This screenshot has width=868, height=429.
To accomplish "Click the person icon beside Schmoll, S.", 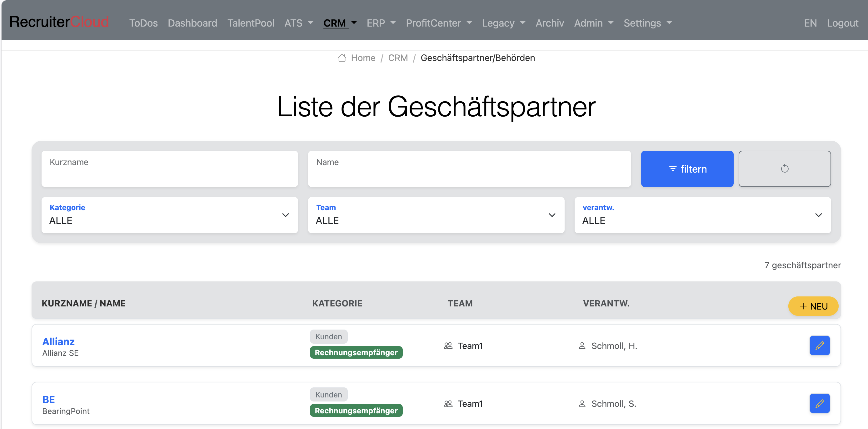I will coord(582,404).
